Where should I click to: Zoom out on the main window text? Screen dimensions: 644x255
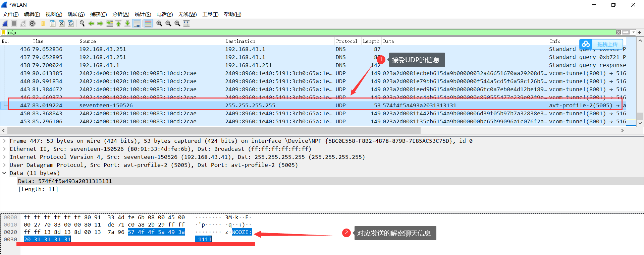(x=168, y=23)
